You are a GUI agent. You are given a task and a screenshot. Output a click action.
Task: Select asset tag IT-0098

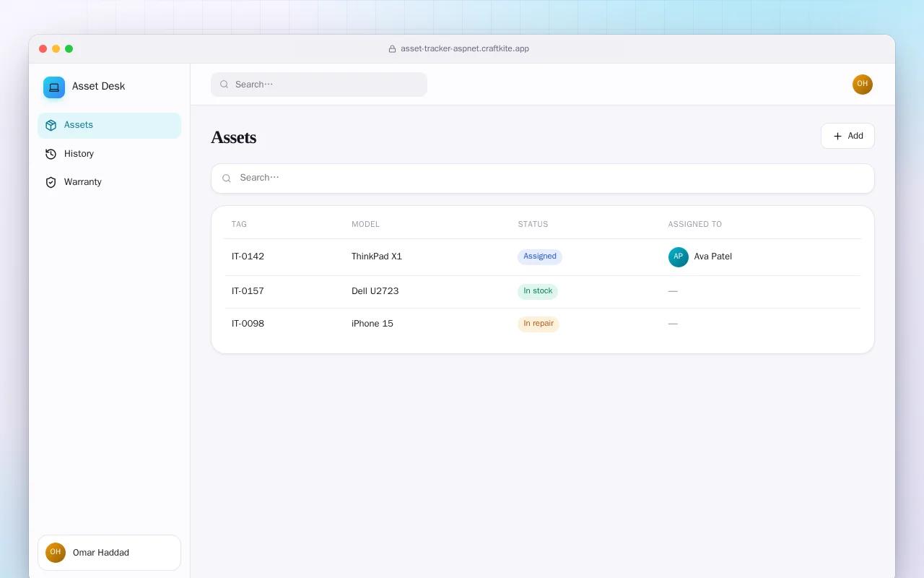tap(248, 324)
